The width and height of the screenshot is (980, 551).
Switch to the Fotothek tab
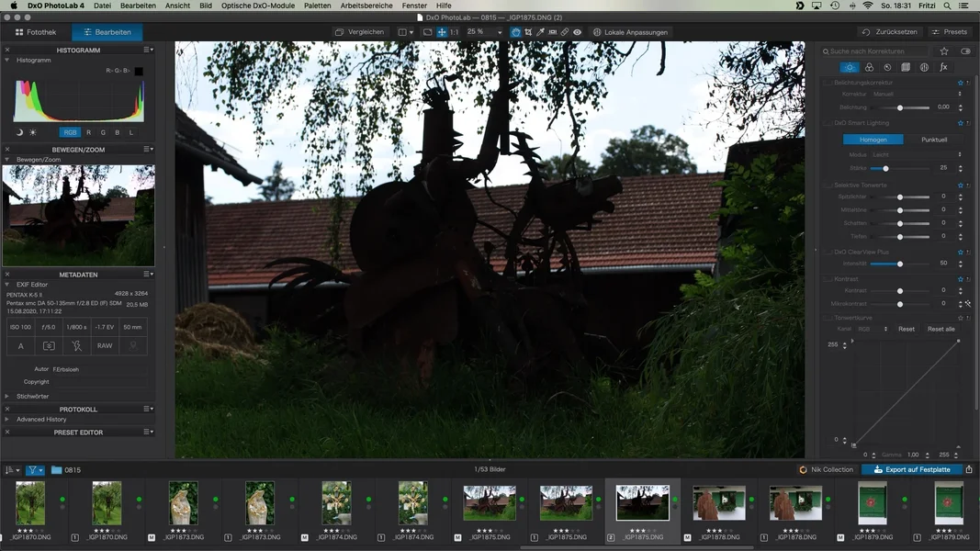click(x=36, y=32)
